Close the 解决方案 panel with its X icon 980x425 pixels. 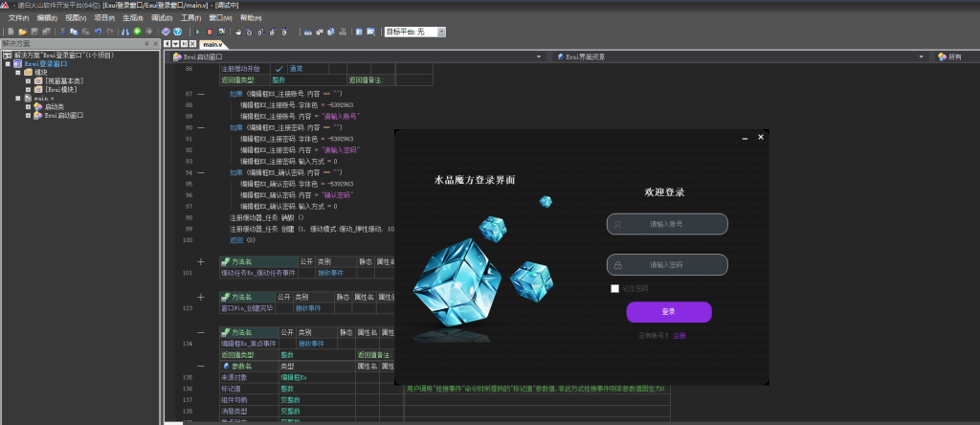click(x=156, y=44)
